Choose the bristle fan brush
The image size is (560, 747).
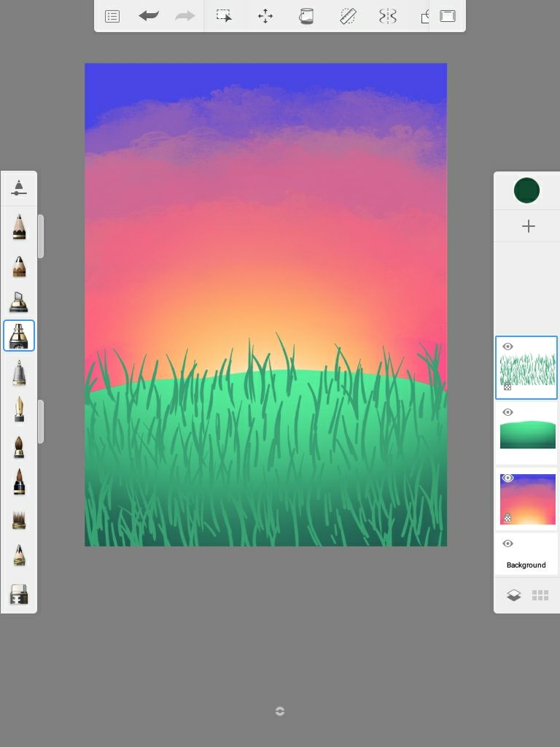18,519
